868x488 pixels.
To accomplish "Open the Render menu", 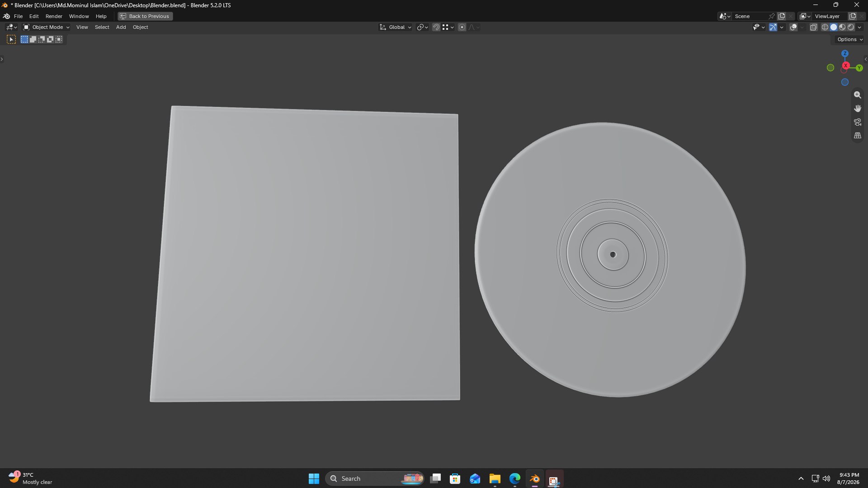I will tap(54, 16).
